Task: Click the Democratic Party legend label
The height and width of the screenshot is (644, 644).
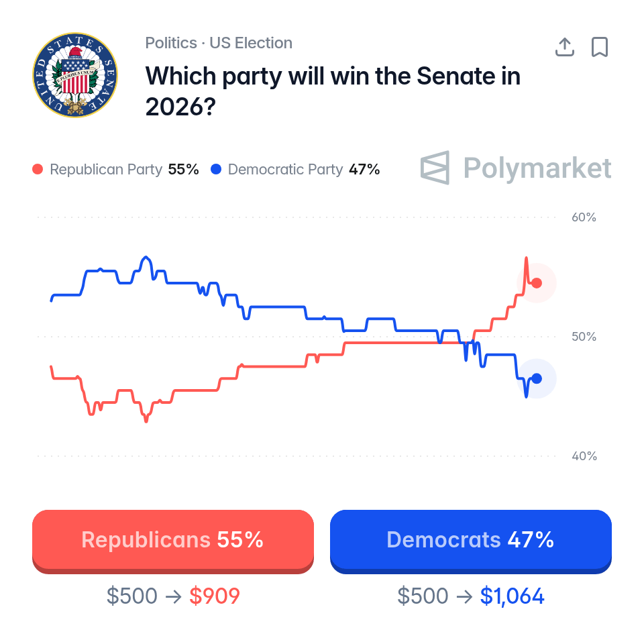Action: pyautogui.click(x=286, y=169)
